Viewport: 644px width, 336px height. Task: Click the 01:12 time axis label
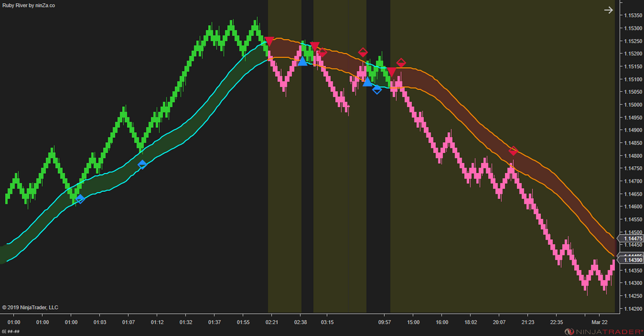coord(157,322)
